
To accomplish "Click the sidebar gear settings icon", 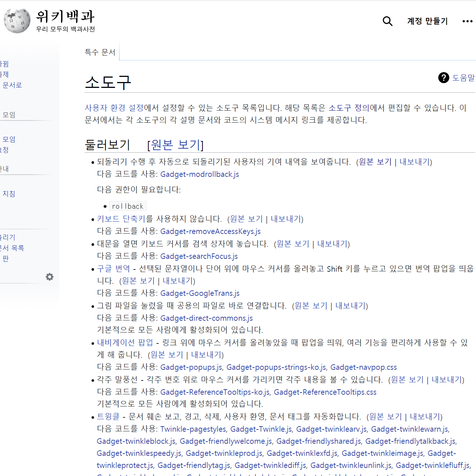I will click(x=49, y=277).
